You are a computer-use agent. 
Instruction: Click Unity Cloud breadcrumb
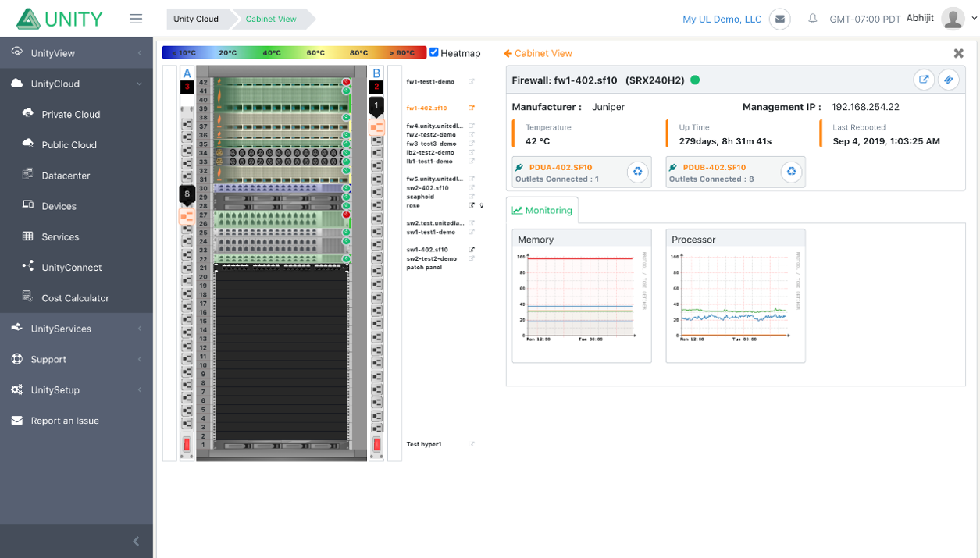(196, 19)
